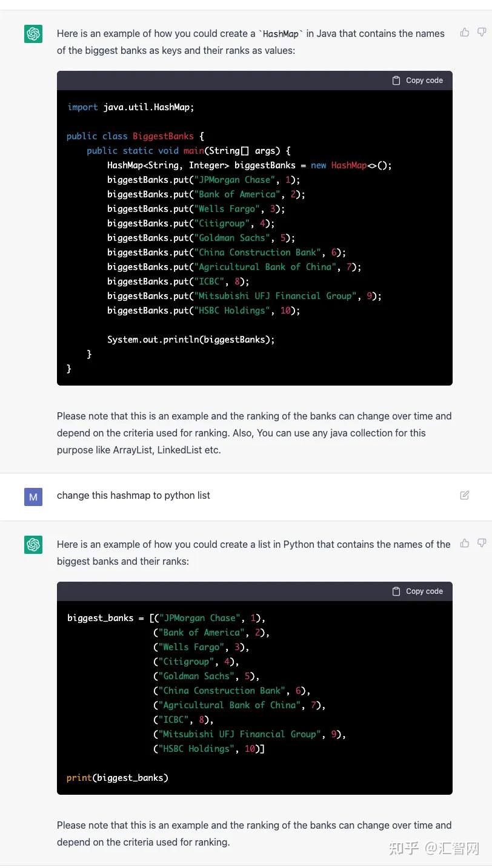Click the print(biggest_banks) line in Python code
492x868 pixels.
118,778
